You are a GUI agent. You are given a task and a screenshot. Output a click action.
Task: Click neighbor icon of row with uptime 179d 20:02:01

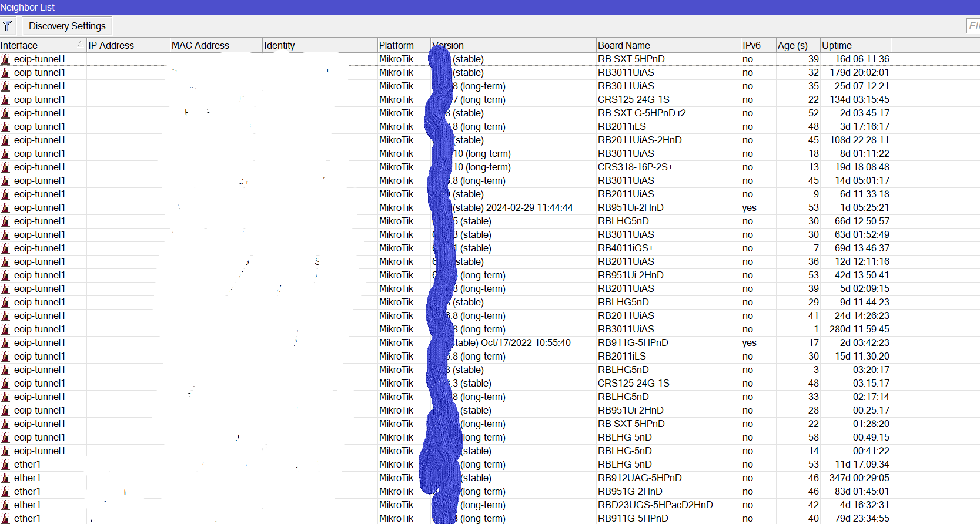click(6, 72)
